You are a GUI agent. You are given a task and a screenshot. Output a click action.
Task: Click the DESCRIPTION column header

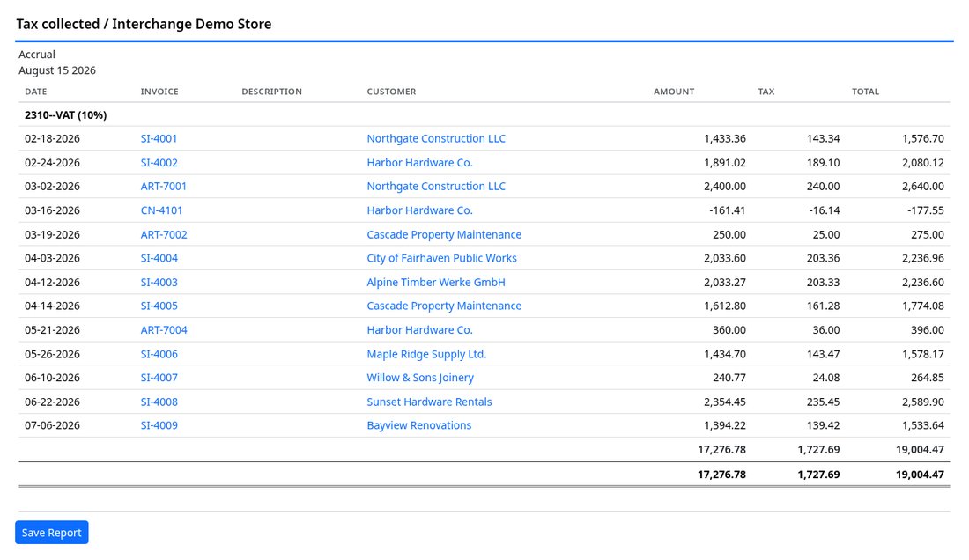coord(272,92)
